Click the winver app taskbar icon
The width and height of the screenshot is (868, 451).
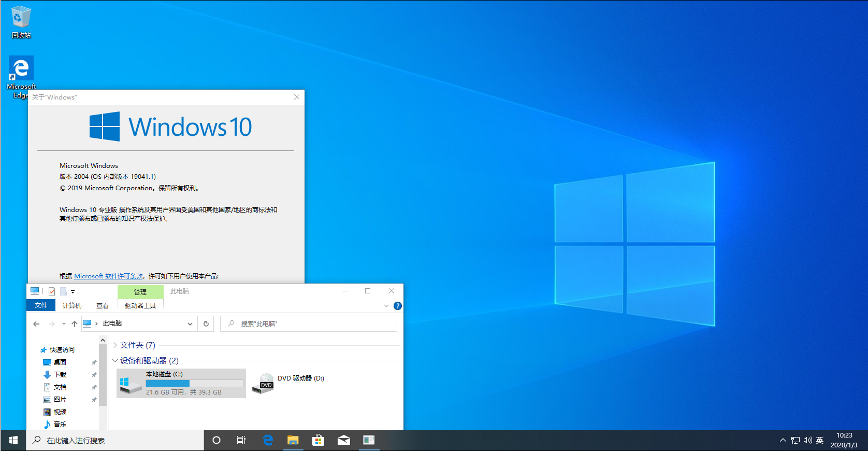point(369,440)
